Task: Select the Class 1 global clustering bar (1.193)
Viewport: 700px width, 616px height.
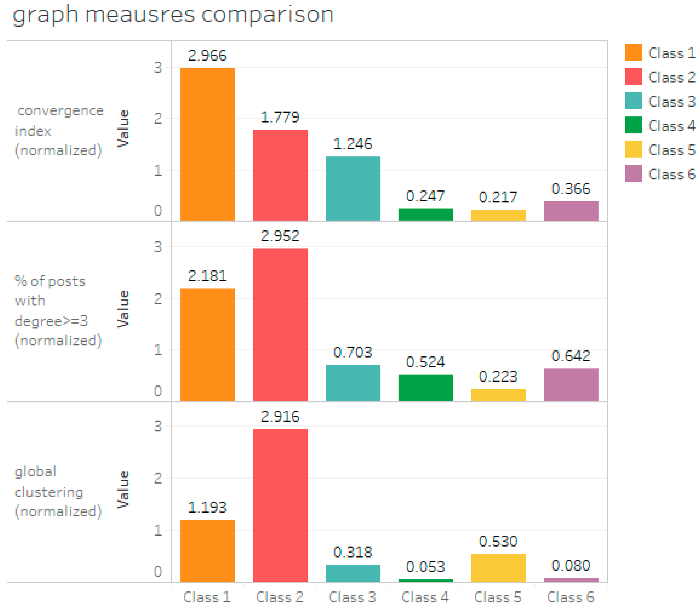Action: (207, 551)
